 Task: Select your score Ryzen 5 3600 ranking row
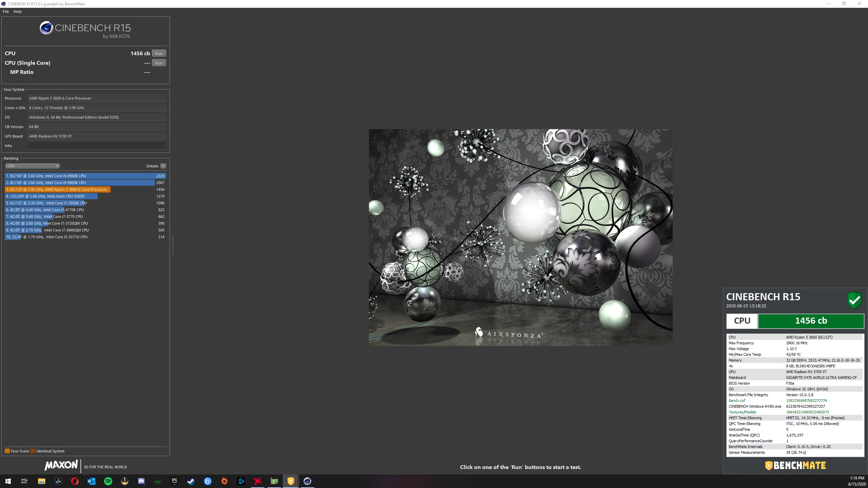pos(85,189)
